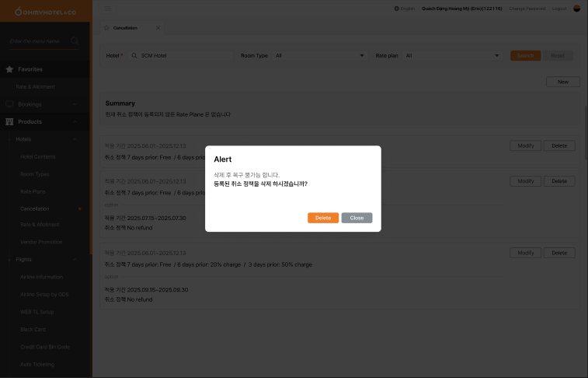Open Rate Plans menu item
588x378 pixels.
(x=33, y=192)
